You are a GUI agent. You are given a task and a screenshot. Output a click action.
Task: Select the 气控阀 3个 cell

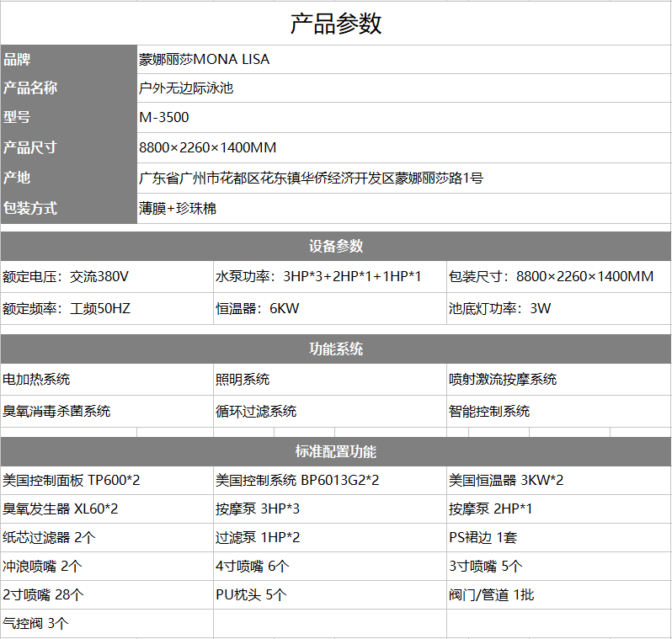35,624
